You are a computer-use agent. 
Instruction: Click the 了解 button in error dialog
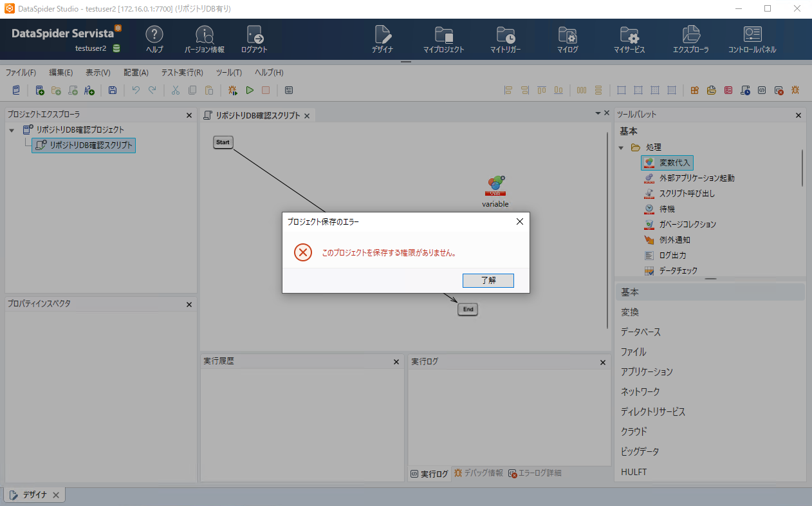488,281
